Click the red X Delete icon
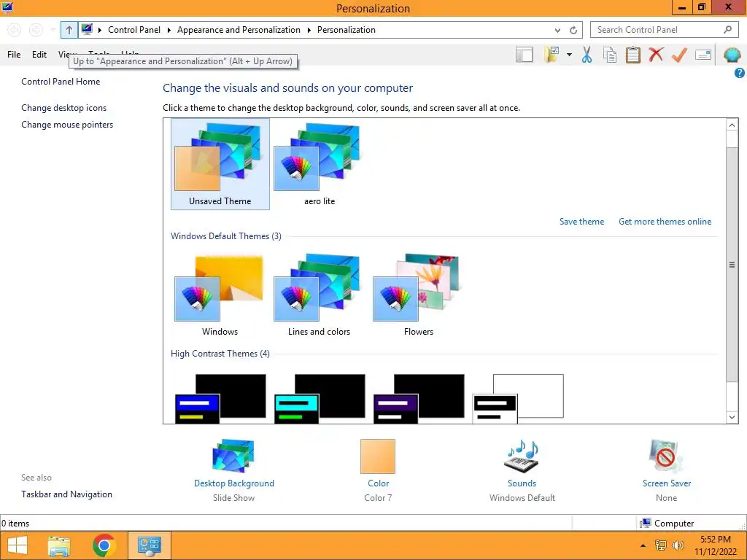 (x=656, y=55)
